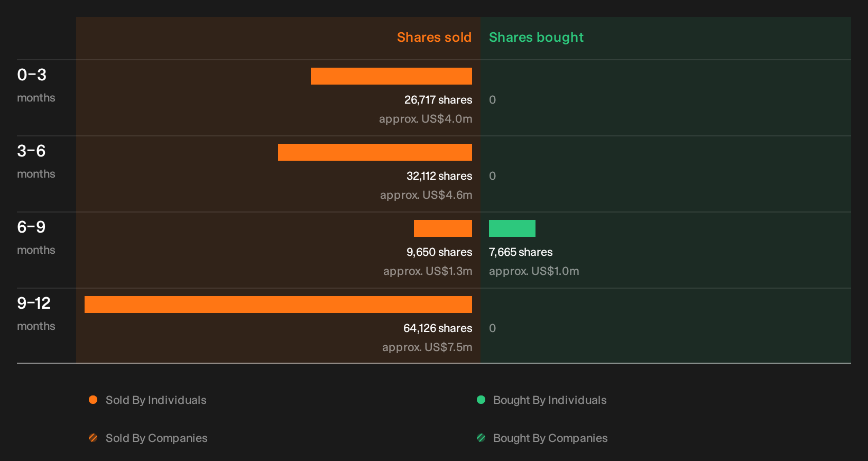Select the 'approx. US$1.0m' bought value
Image resolution: width=868 pixels, height=461 pixels.
534,271
